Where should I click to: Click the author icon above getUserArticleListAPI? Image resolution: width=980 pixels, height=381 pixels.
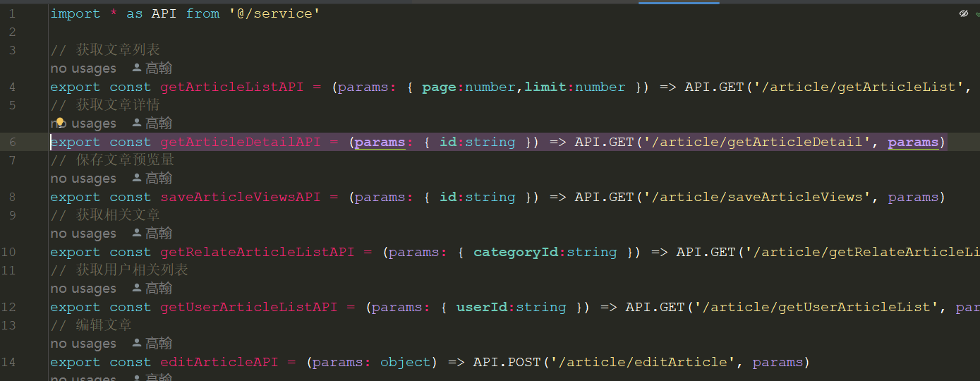tap(137, 289)
